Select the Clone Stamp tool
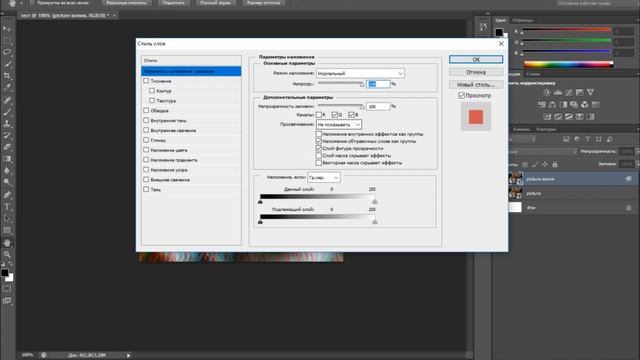 7,123
